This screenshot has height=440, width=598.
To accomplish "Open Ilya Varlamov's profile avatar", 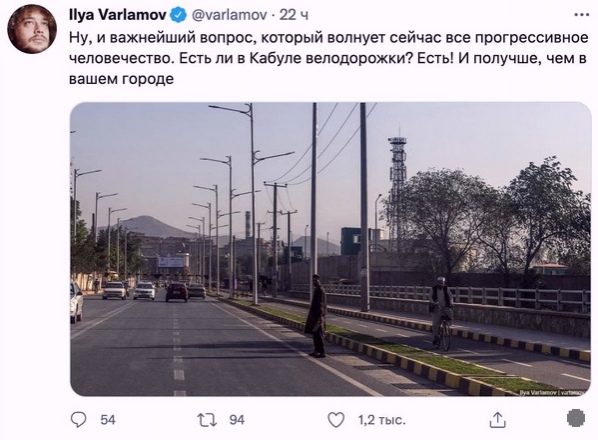I will point(32,29).
